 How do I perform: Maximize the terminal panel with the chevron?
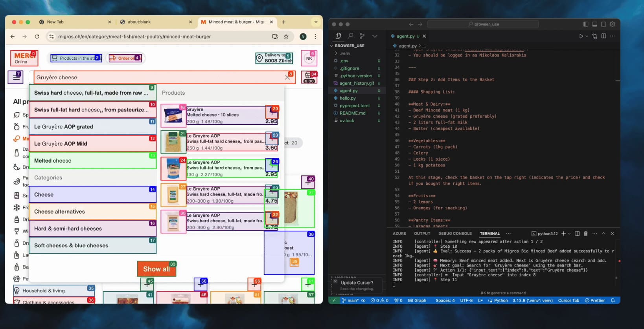tap(604, 234)
